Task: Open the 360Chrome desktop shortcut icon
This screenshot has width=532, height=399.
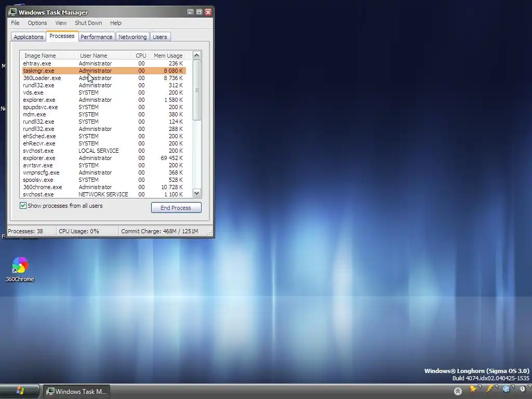Action: (x=20, y=270)
